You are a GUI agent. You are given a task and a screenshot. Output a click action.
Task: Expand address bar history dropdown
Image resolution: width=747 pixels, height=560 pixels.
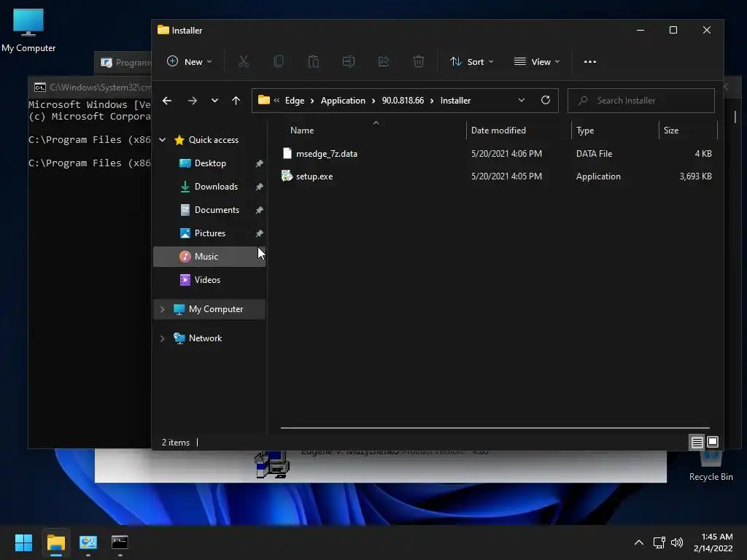pyautogui.click(x=521, y=100)
